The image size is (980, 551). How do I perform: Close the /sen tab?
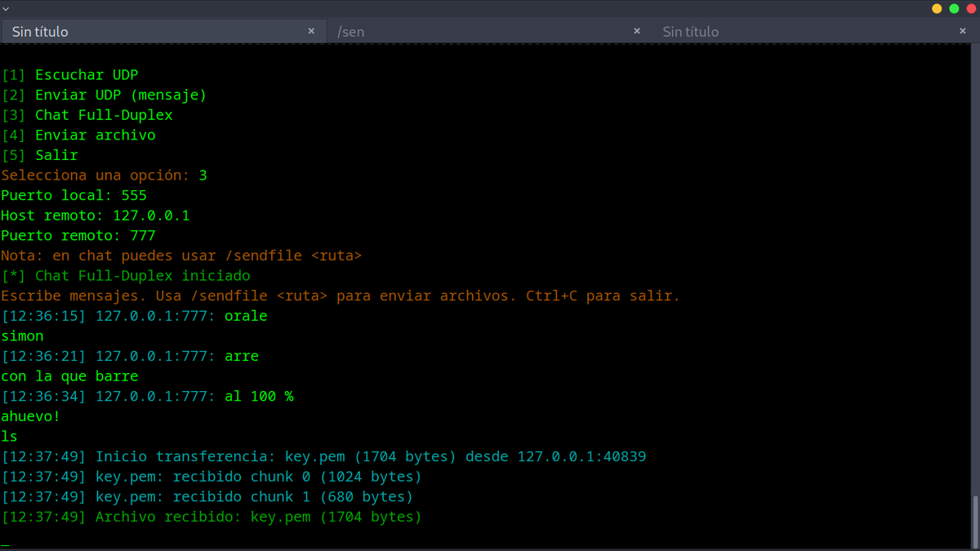click(636, 30)
